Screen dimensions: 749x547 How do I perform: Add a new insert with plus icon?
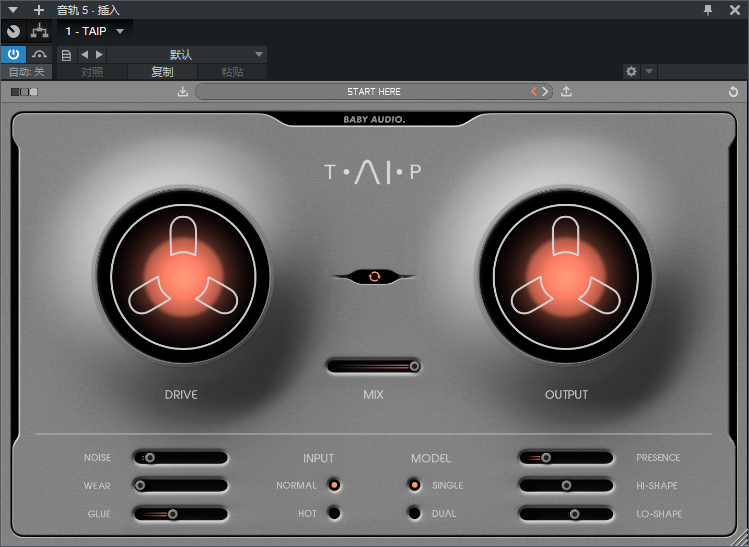pyautogui.click(x=39, y=10)
